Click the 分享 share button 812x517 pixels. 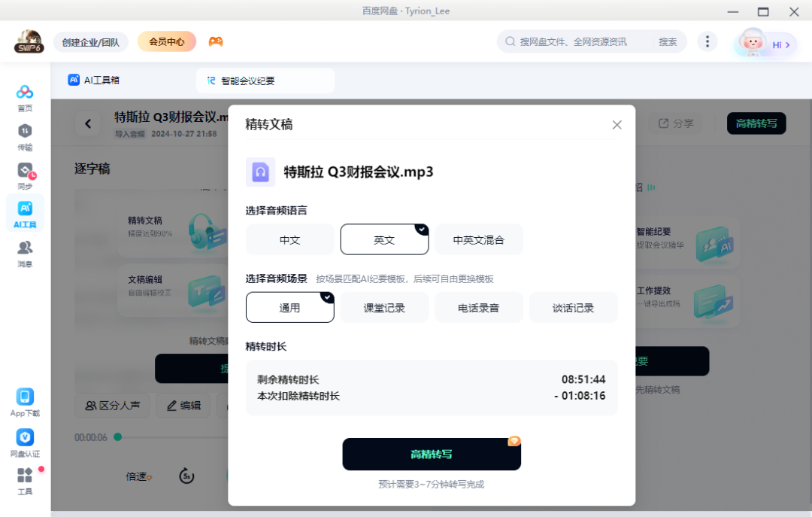tap(676, 123)
